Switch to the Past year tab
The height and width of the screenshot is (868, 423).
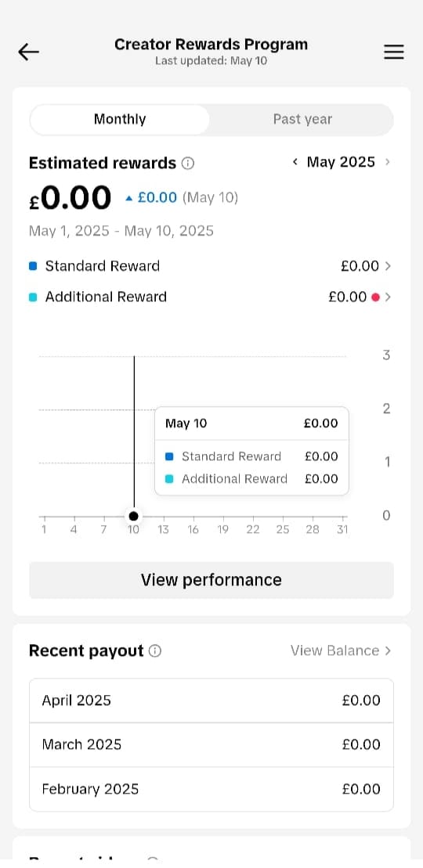pos(302,120)
